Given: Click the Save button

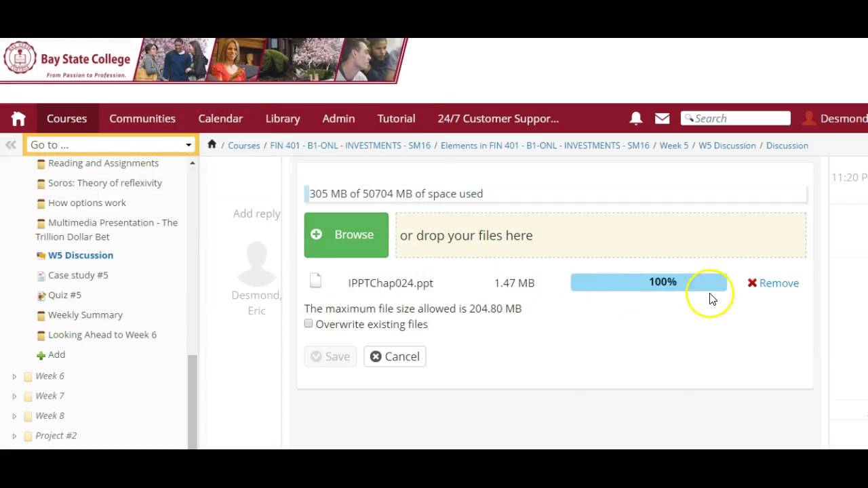Looking at the screenshot, I should [x=330, y=357].
